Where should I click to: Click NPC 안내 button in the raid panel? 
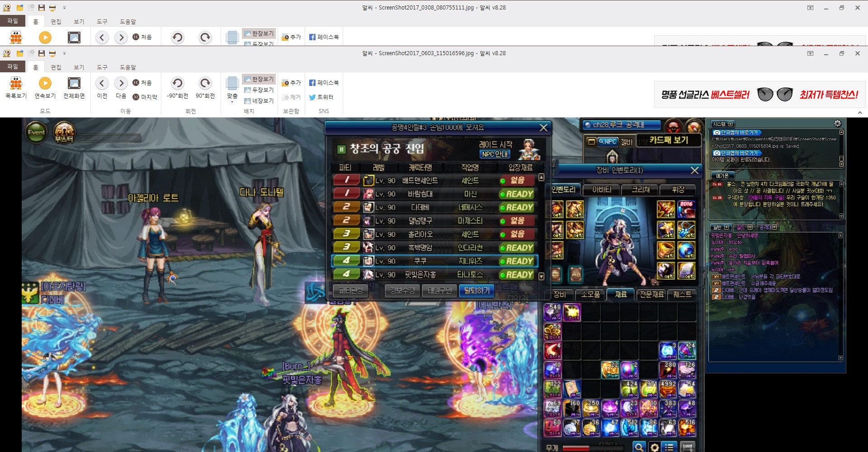tap(495, 154)
